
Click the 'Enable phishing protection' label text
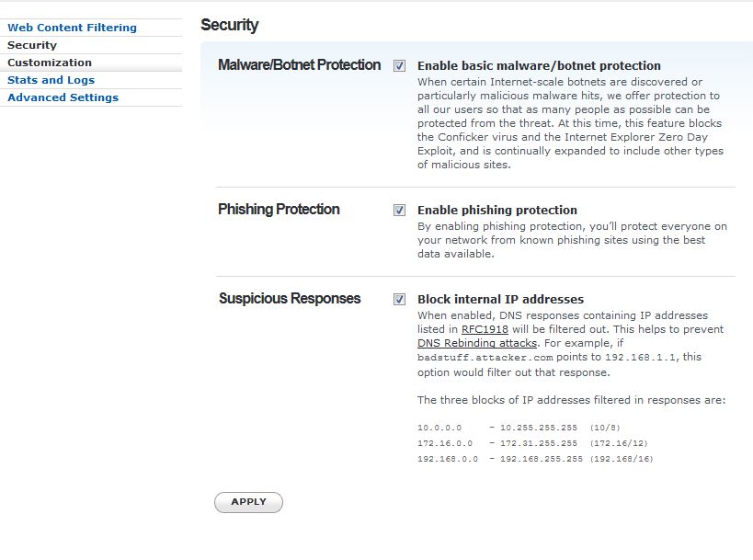tap(497, 210)
